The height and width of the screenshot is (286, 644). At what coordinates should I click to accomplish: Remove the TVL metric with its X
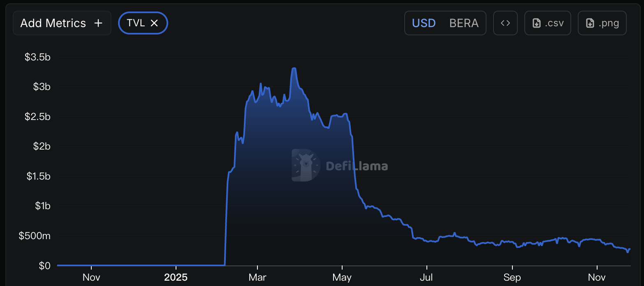154,23
